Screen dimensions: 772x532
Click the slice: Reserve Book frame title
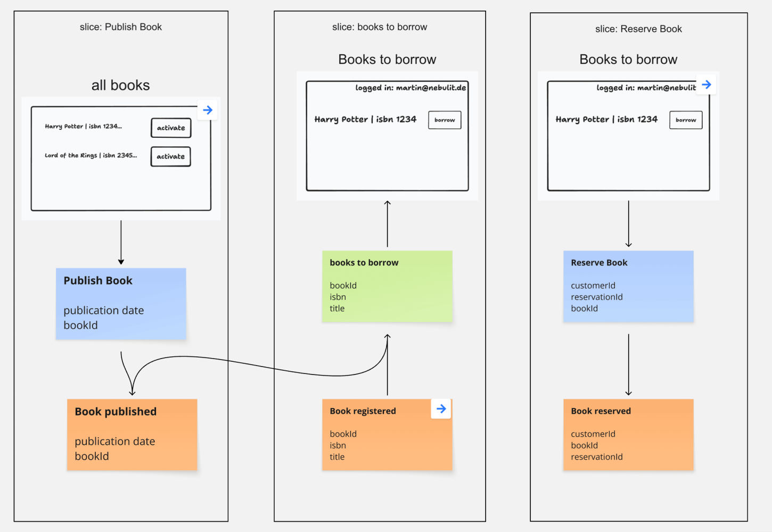(638, 29)
